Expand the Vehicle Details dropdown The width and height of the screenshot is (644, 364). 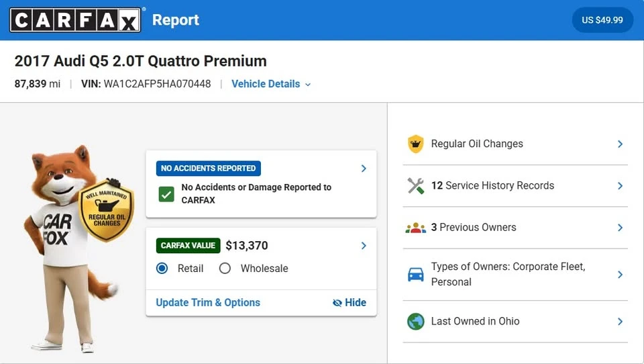(x=271, y=84)
